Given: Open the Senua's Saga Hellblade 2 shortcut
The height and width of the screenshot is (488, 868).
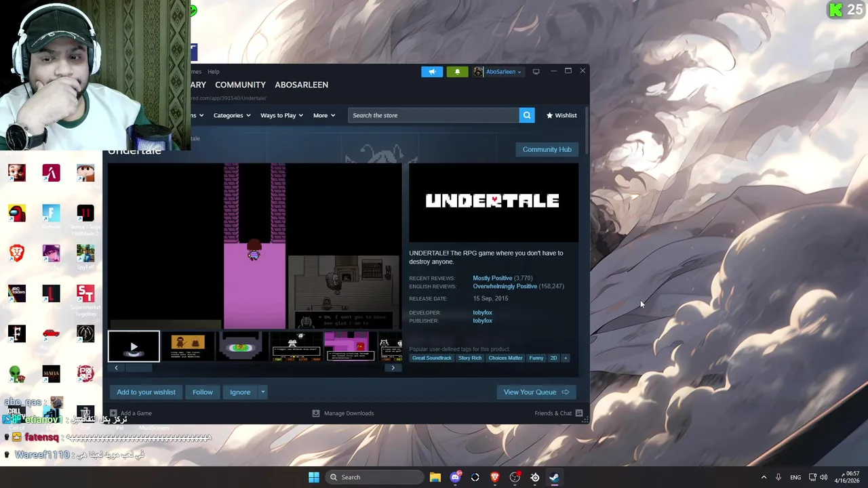Looking at the screenshot, I should pos(85,218).
